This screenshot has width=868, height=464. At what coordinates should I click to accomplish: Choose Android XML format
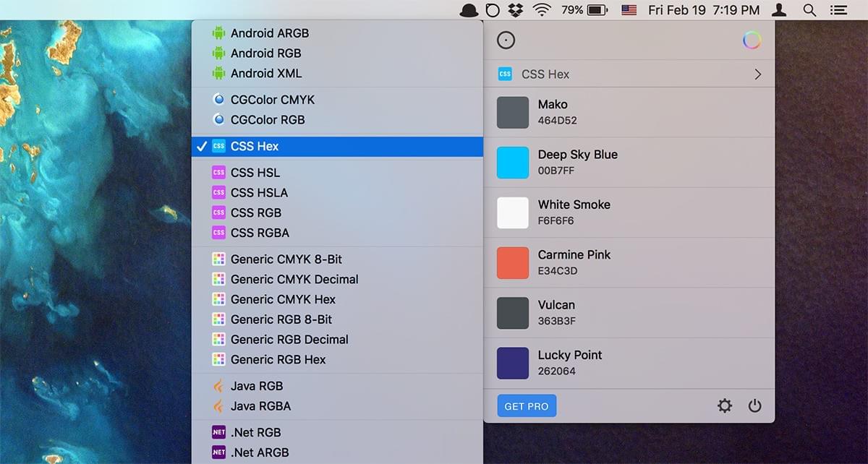tap(337, 74)
